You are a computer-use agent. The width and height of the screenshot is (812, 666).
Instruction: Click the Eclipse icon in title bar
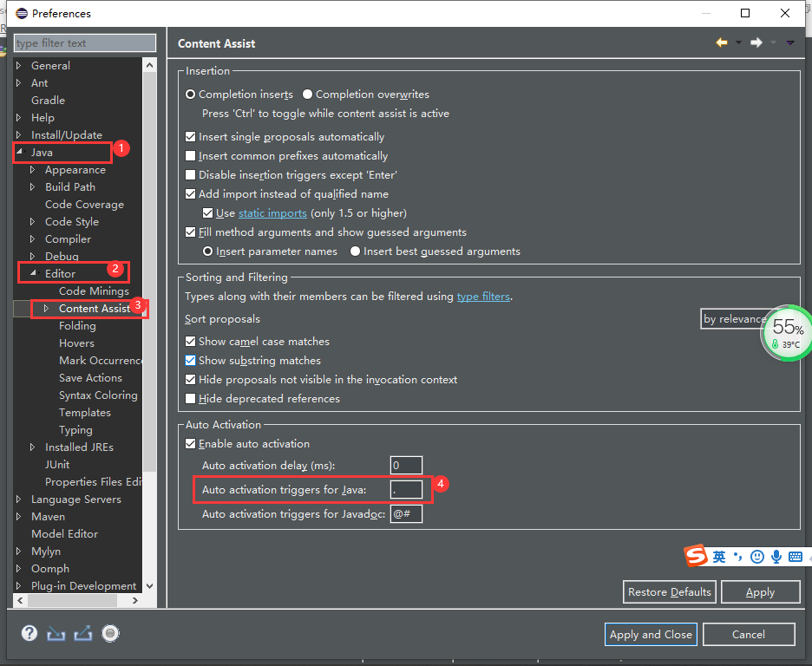click(21, 13)
